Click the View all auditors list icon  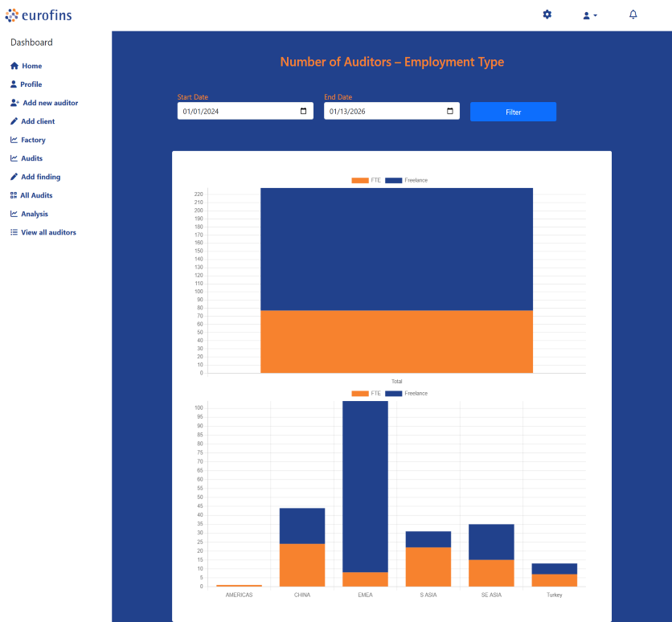pyautogui.click(x=14, y=232)
